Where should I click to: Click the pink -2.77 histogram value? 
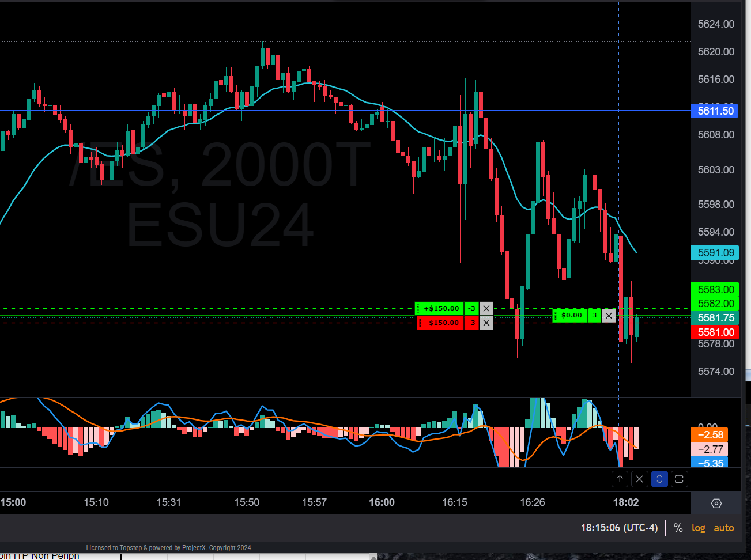point(710,449)
